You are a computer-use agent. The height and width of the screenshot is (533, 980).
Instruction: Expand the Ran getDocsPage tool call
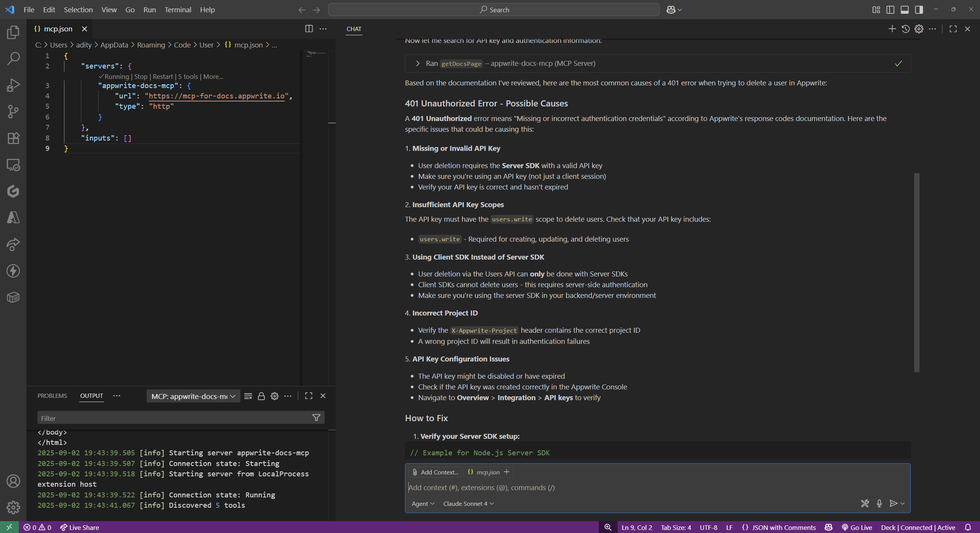(x=658, y=63)
